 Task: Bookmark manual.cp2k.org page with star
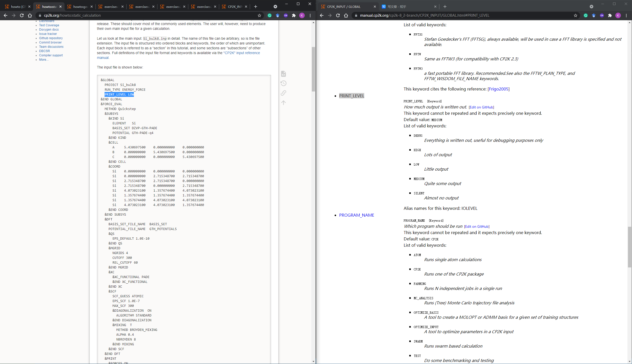pos(575,15)
